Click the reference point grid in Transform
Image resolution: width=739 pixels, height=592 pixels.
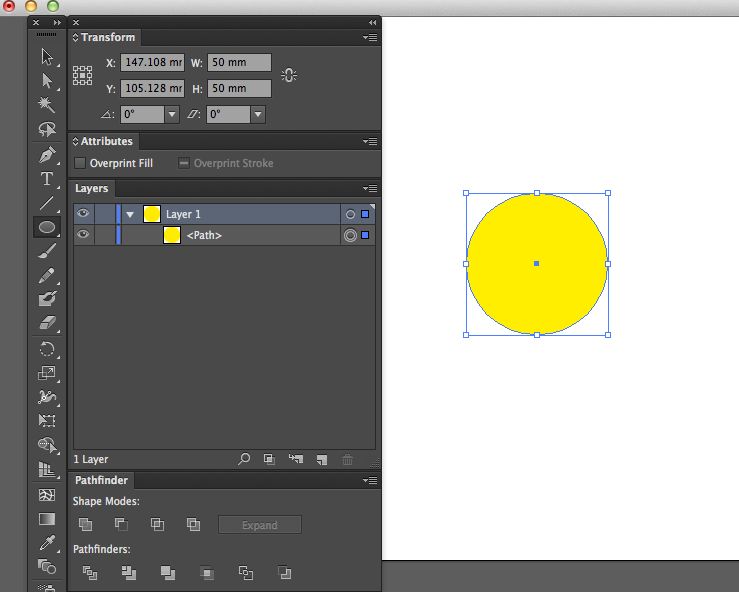82,75
